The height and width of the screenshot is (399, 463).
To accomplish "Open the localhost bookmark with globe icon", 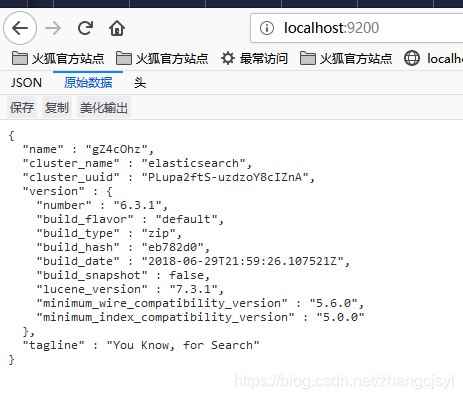I will click(x=433, y=59).
